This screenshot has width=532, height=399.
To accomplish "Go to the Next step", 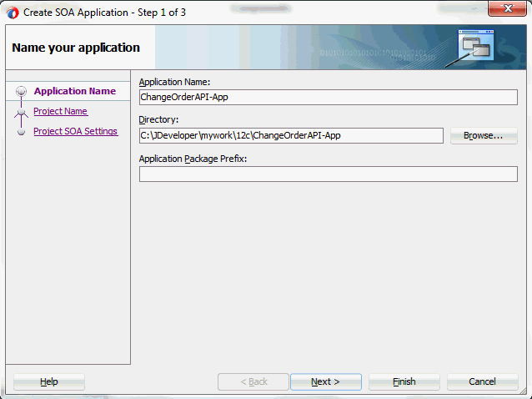I will point(326,381).
